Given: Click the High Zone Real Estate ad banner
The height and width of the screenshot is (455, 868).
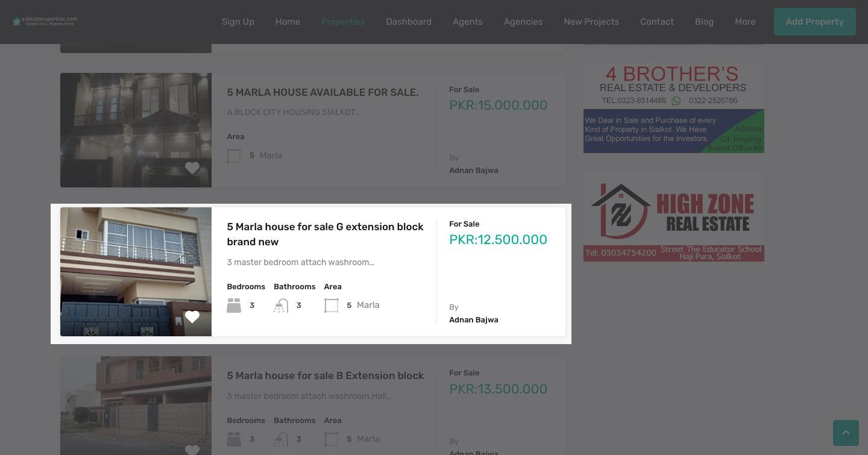Looking at the screenshot, I should tap(674, 217).
